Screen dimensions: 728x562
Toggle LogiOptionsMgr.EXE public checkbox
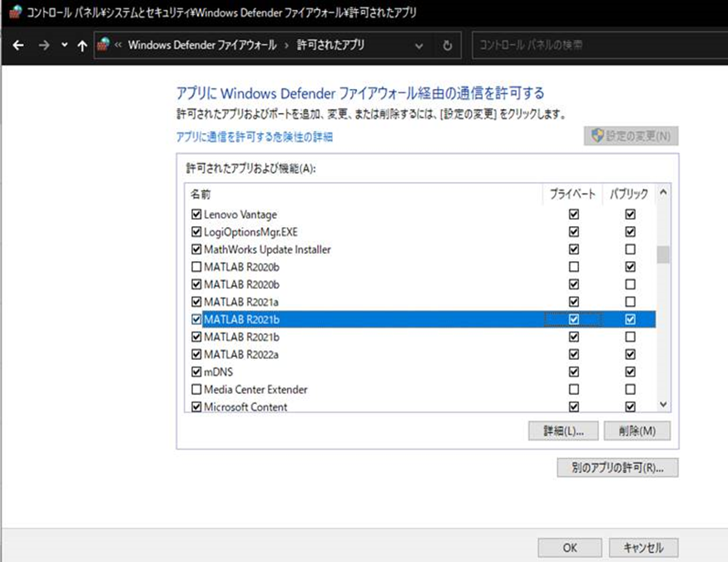click(630, 232)
